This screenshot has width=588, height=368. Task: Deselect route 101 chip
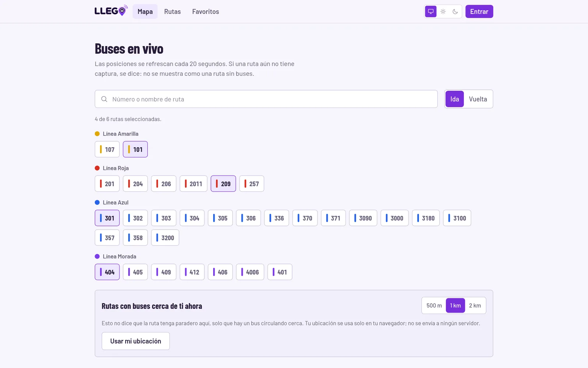(135, 149)
